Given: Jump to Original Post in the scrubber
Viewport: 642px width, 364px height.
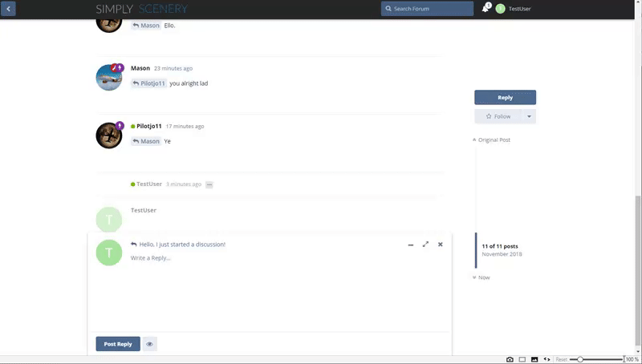Looking at the screenshot, I should [x=491, y=140].
